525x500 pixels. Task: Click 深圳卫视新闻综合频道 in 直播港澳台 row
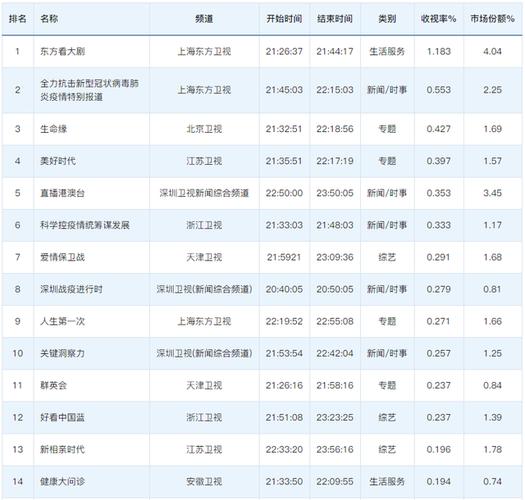[x=204, y=193]
